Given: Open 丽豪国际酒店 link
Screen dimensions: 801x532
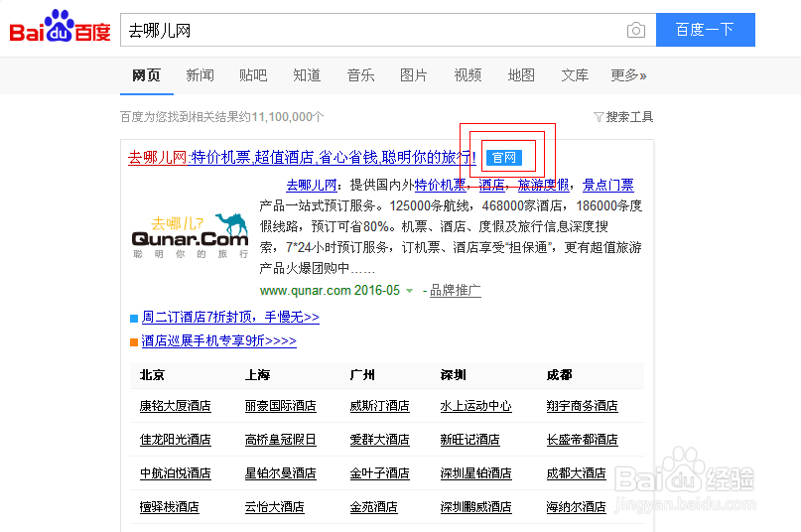Looking at the screenshot, I should pos(281,406).
